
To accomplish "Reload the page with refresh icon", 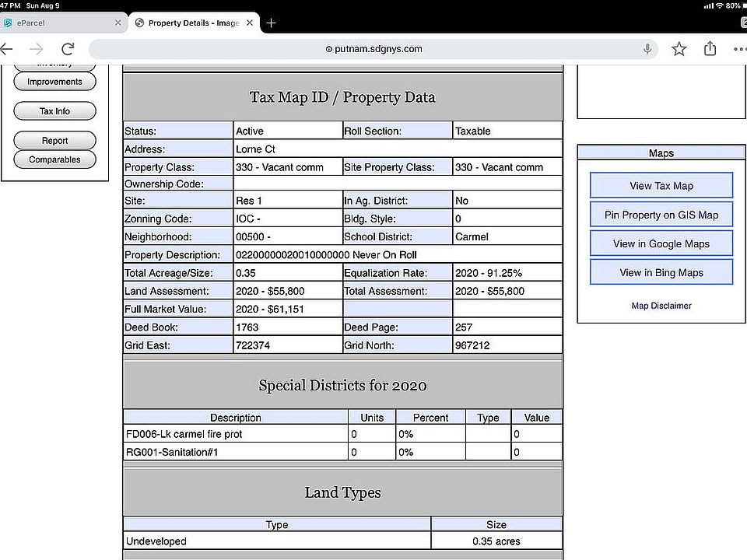I will [68, 48].
